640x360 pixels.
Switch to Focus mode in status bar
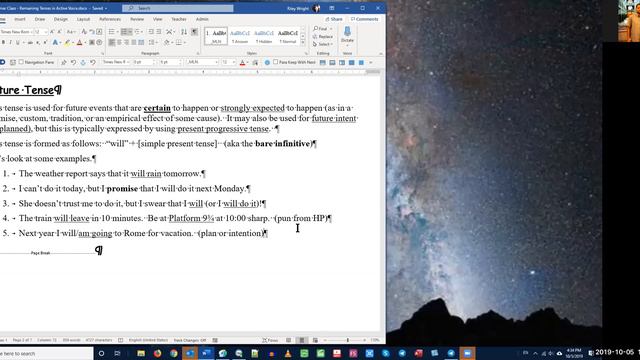pyautogui.click(x=270, y=340)
